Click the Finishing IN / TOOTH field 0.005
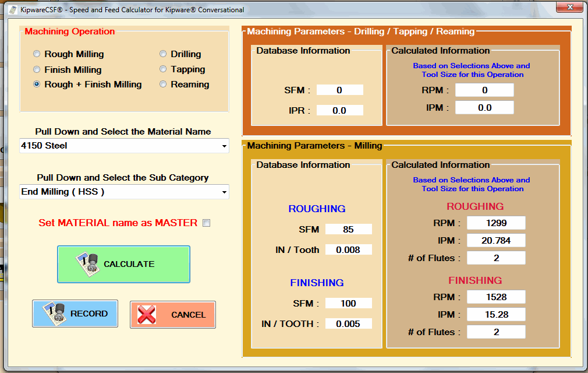This screenshot has width=588, height=373. [348, 323]
